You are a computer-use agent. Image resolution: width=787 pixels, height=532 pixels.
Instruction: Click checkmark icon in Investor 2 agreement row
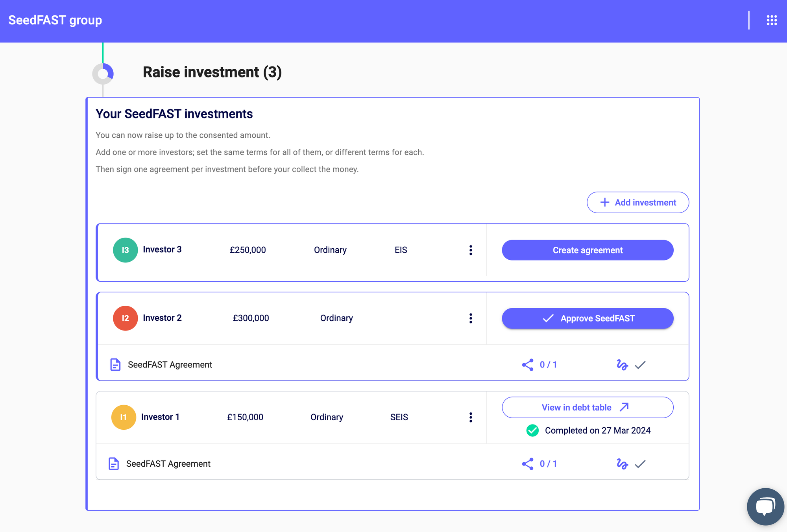tap(640, 365)
